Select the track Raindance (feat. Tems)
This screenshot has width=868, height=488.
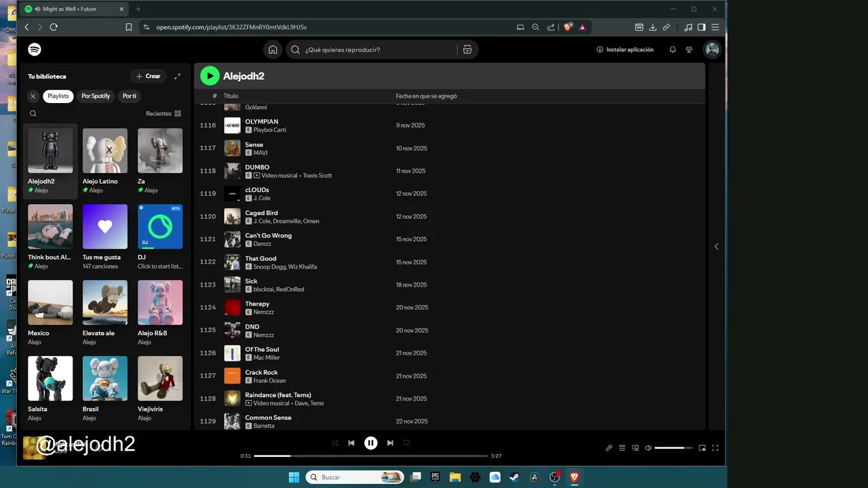click(x=278, y=395)
